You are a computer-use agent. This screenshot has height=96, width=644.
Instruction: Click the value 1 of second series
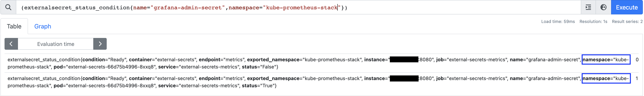coord(637,79)
